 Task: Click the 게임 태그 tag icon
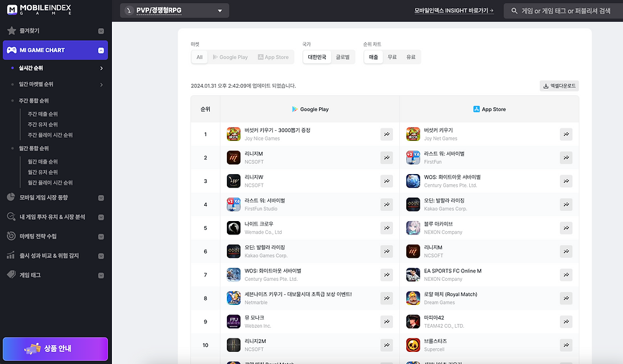point(11,274)
